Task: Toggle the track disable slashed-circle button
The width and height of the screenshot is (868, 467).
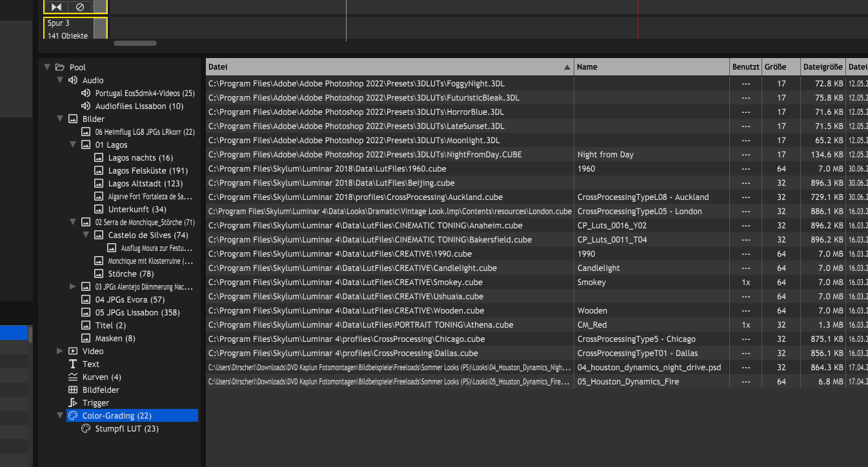Action: [x=80, y=6]
